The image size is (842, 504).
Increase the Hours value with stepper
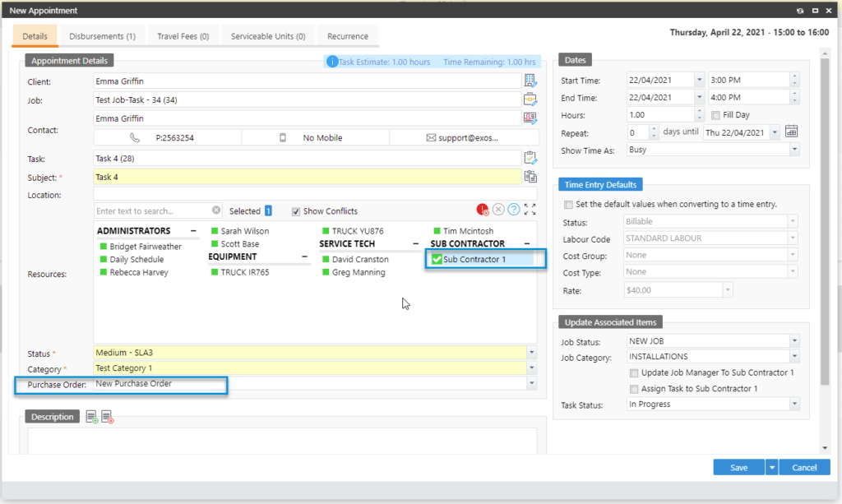click(699, 111)
